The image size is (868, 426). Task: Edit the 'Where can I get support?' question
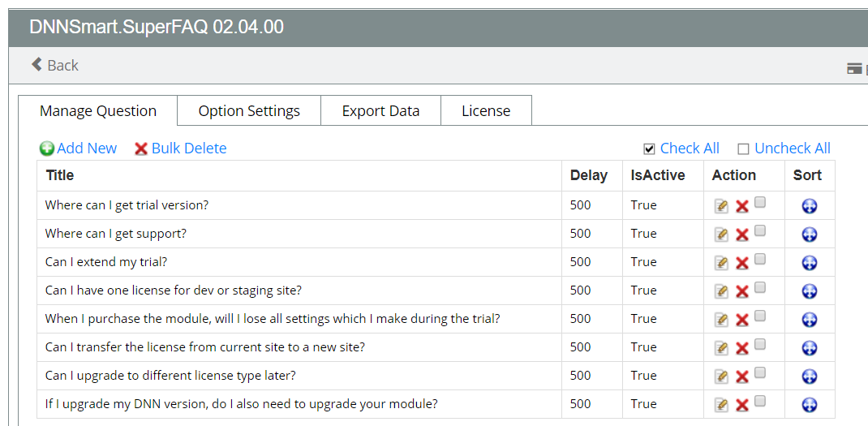pyautogui.click(x=720, y=235)
